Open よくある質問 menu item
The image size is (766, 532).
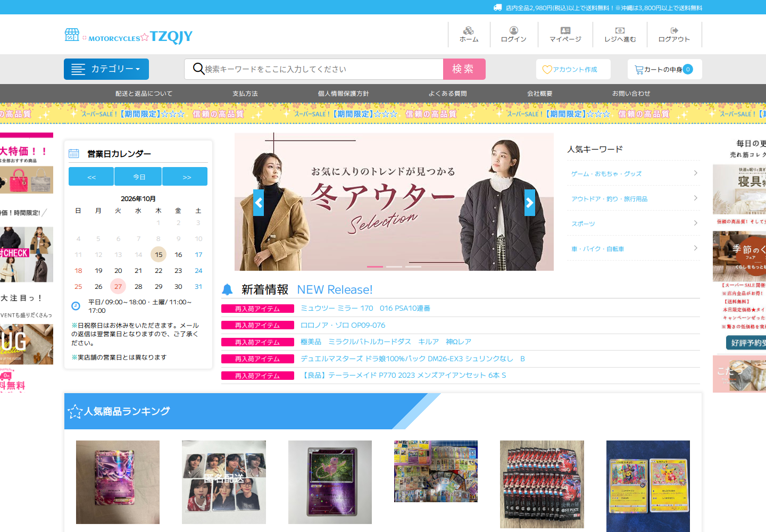tap(447, 93)
